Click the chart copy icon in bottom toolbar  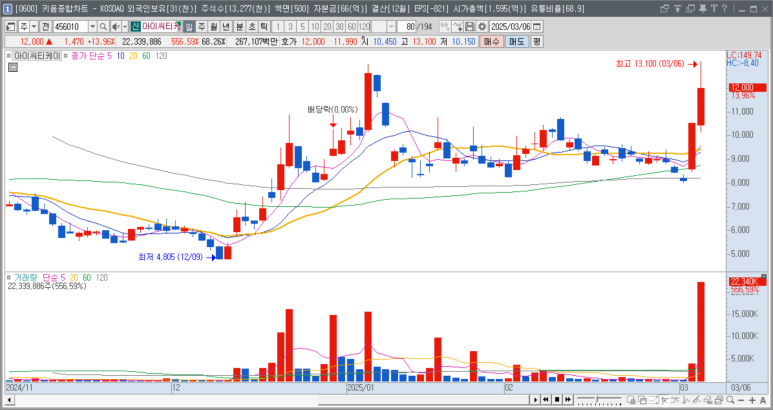tap(642, 400)
